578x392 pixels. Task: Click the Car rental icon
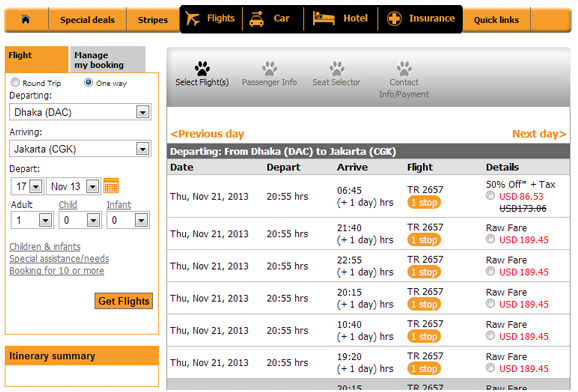click(x=257, y=19)
